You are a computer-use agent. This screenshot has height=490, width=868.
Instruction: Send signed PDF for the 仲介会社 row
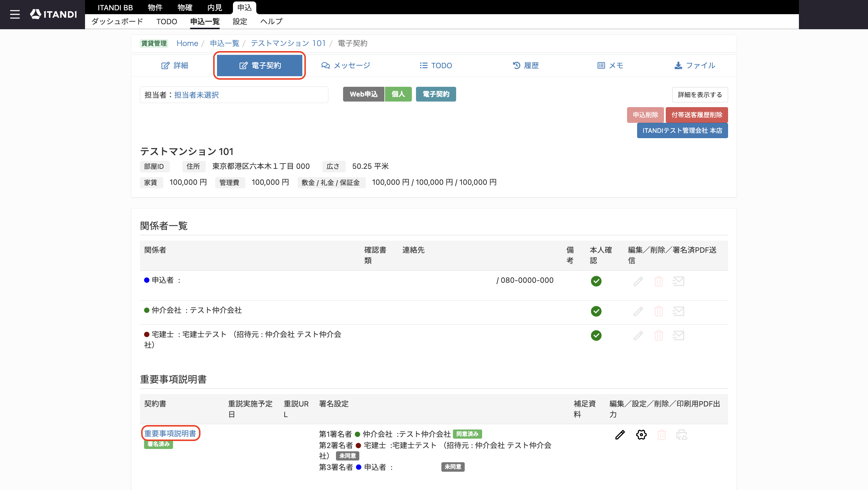pyautogui.click(x=678, y=311)
